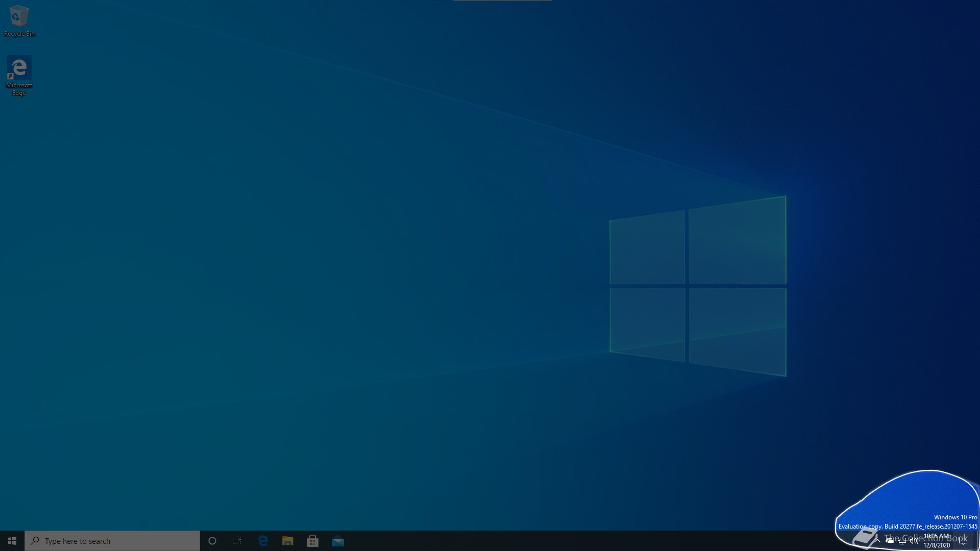Click the OneDrive tray icon
This screenshot has width=980, height=551.
click(890, 541)
